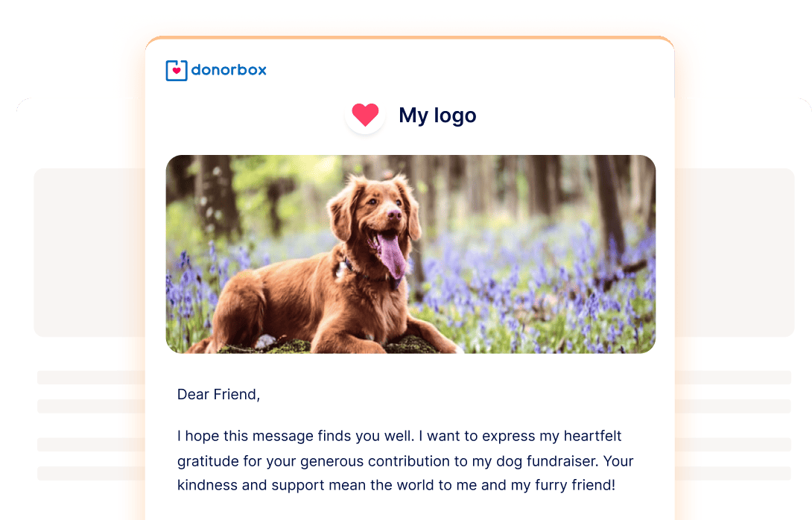Click the orange border above the email card
Image resolution: width=812 pixels, height=520 pixels.
tap(410, 29)
